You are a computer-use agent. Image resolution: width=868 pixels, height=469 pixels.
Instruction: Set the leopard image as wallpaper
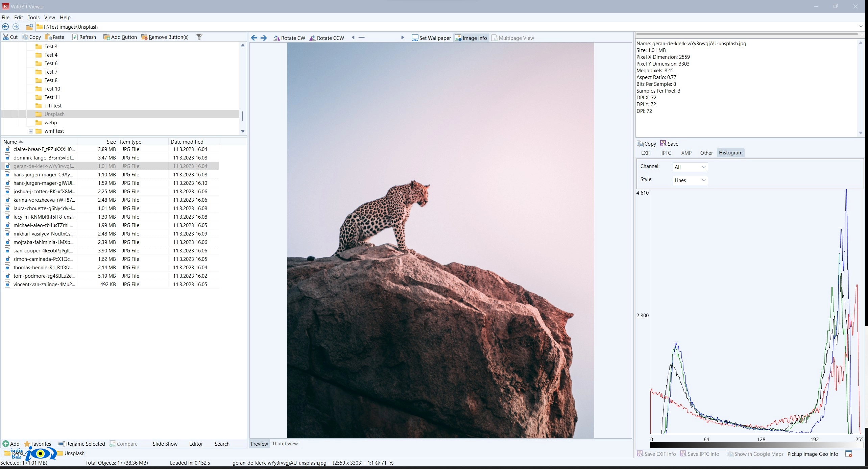(431, 38)
